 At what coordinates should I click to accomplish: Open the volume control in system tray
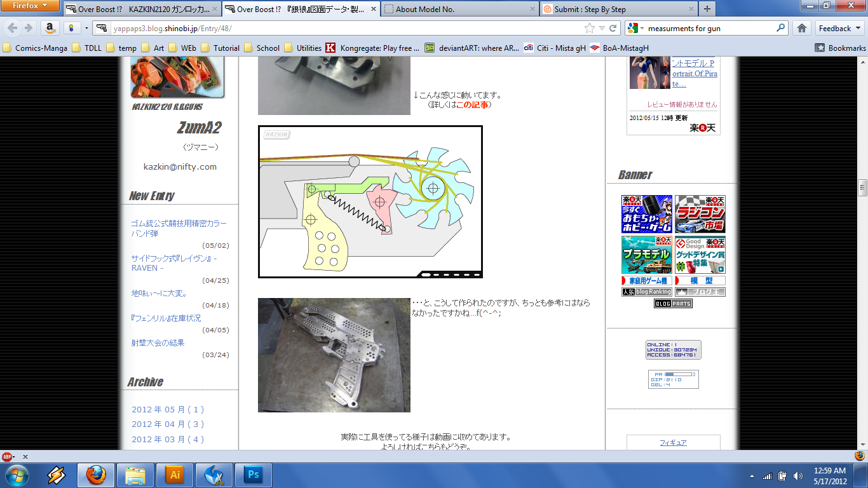click(797, 476)
